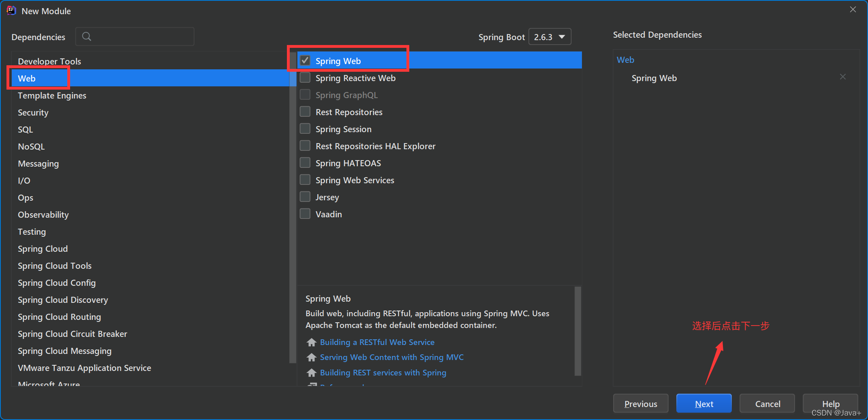Select the Observability category
Image resolution: width=868 pixels, height=420 pixels.
coord(150,214)
